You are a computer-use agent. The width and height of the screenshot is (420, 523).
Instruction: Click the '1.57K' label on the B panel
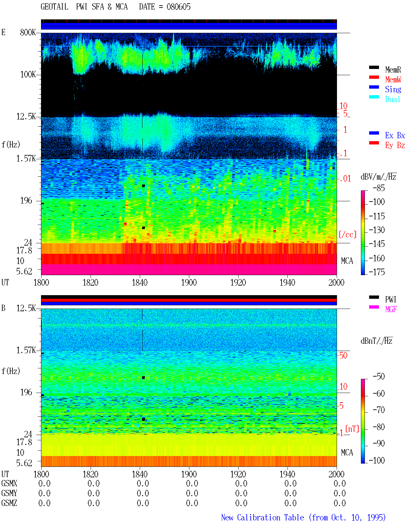tap(26, 350)
